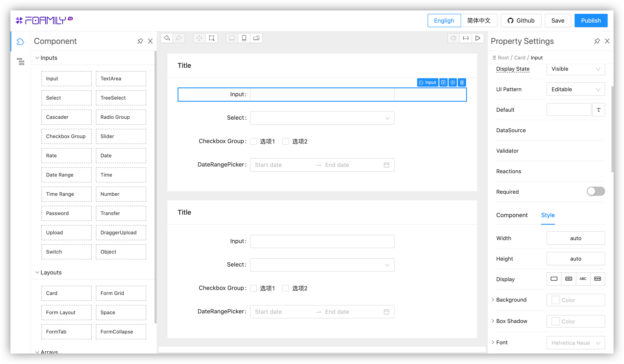Click the redo arrow icon in toolbar
The image size is (624, 364).
(179, 38)
